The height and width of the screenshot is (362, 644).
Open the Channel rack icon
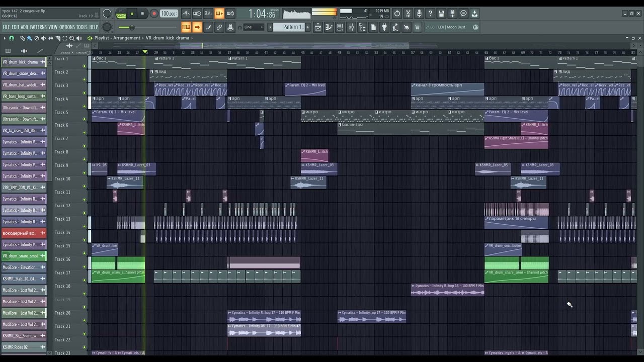coord(340,27)
